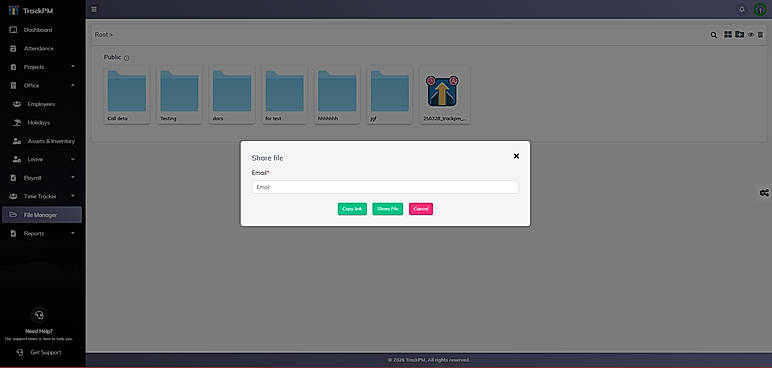
Task: Click the Time Tracker people icon
Action: 14,196
